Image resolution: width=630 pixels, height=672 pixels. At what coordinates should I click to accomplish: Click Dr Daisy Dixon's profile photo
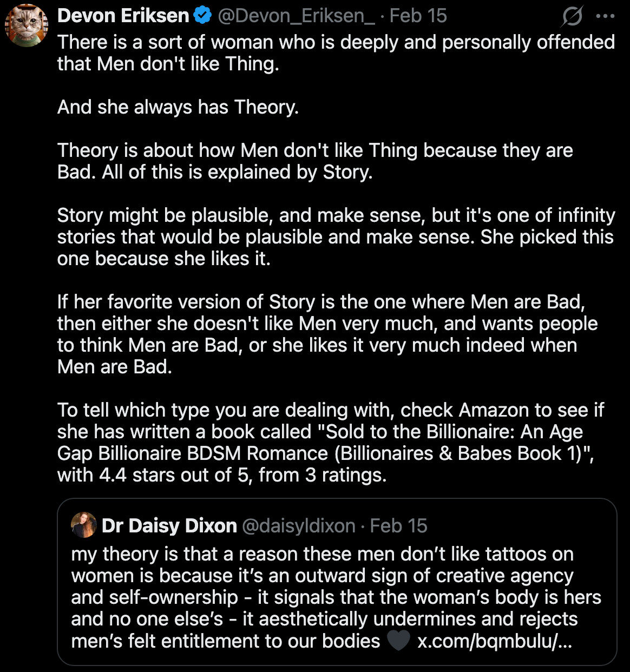point(84,525)
